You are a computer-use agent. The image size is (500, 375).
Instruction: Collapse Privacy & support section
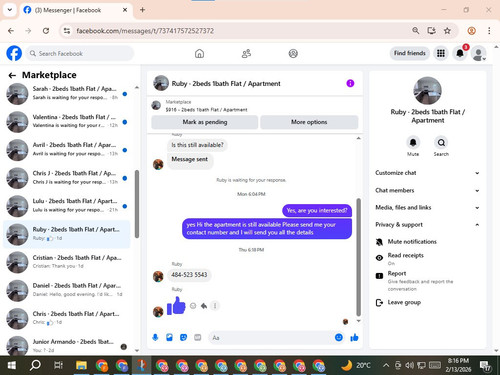[x=427, y=225]
